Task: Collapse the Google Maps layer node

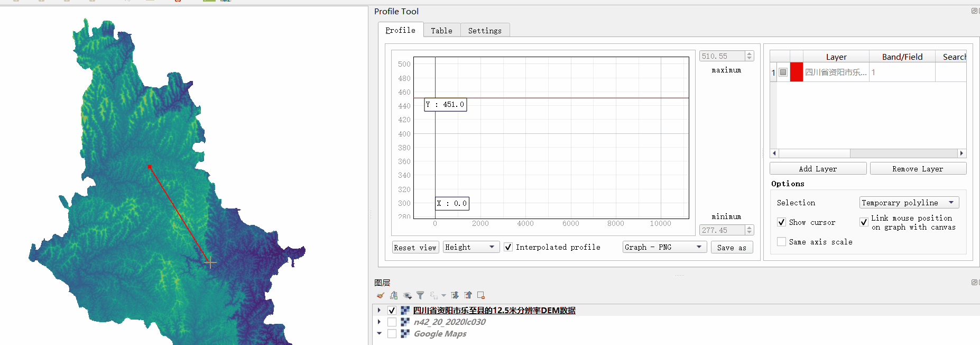Action: (379, 333)
